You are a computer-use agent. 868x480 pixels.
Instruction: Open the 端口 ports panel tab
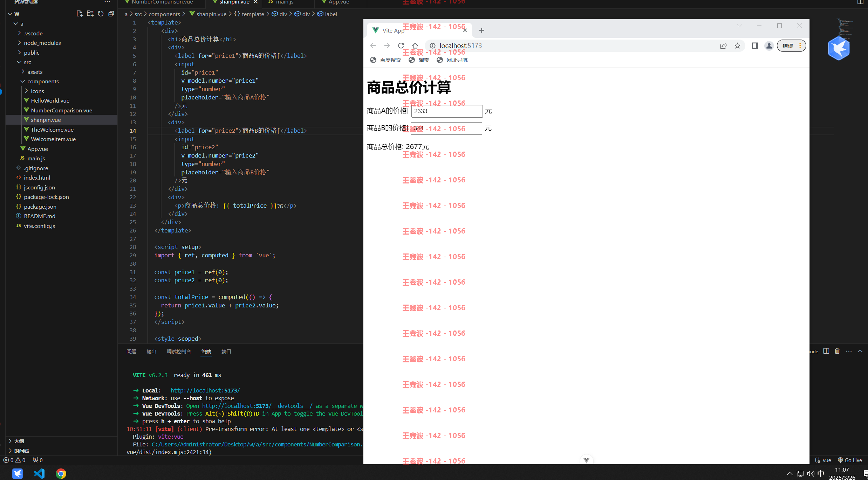click(226, 351)
